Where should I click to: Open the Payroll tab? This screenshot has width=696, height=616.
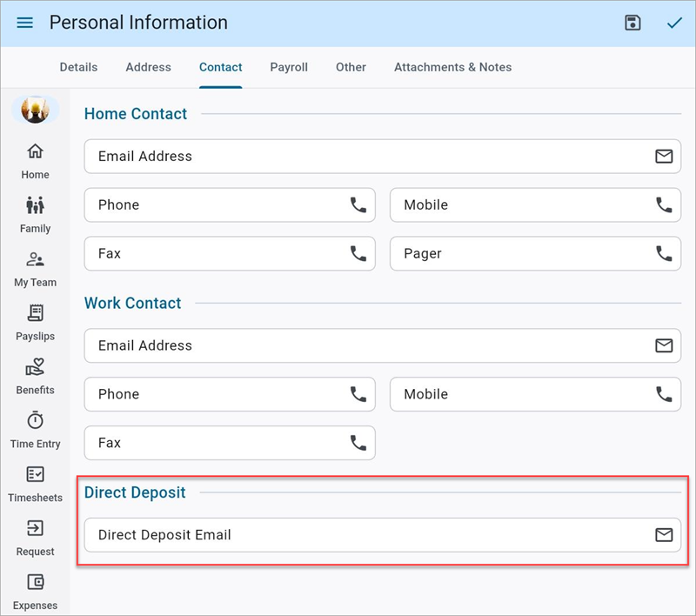(x=289, y=67)
